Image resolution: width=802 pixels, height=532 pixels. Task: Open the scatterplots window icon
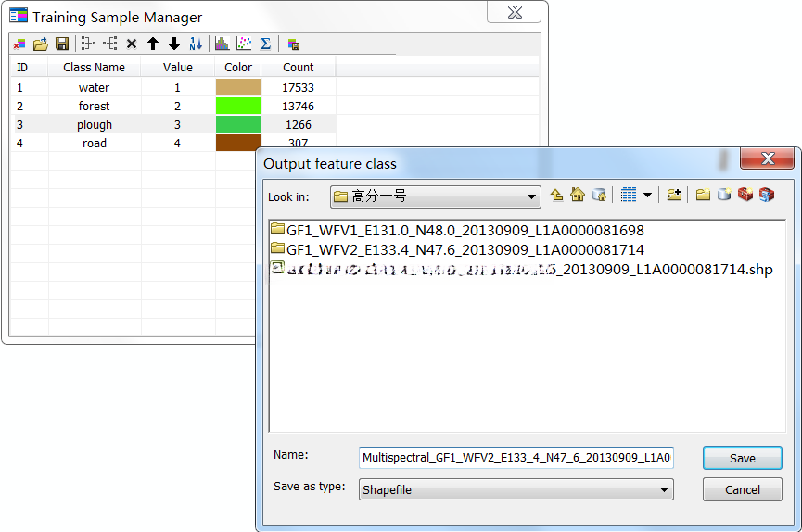pos(244,44)
